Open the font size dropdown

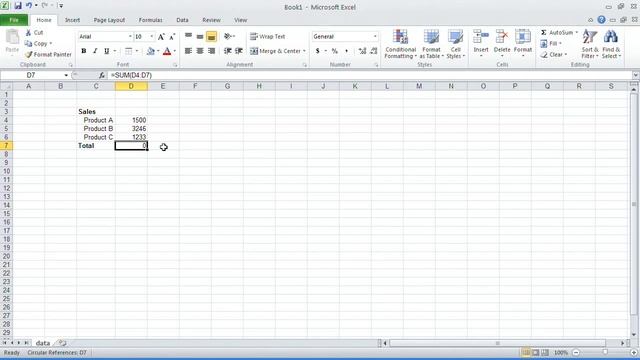tap(152, 37)
